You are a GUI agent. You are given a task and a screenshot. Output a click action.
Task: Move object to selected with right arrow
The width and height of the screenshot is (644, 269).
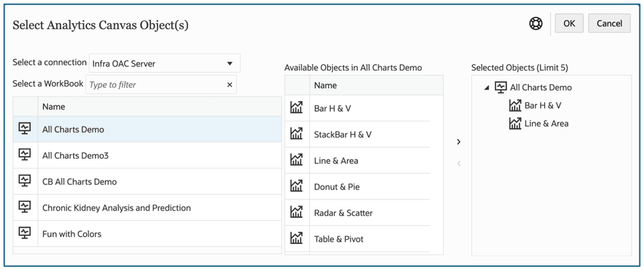coord(459,142)
